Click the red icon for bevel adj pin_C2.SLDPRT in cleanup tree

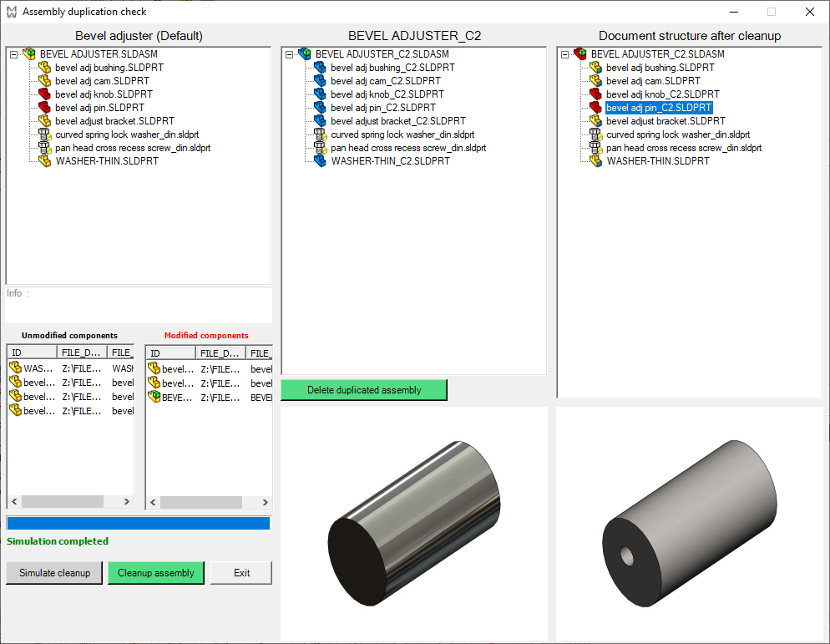click(596, 108)
